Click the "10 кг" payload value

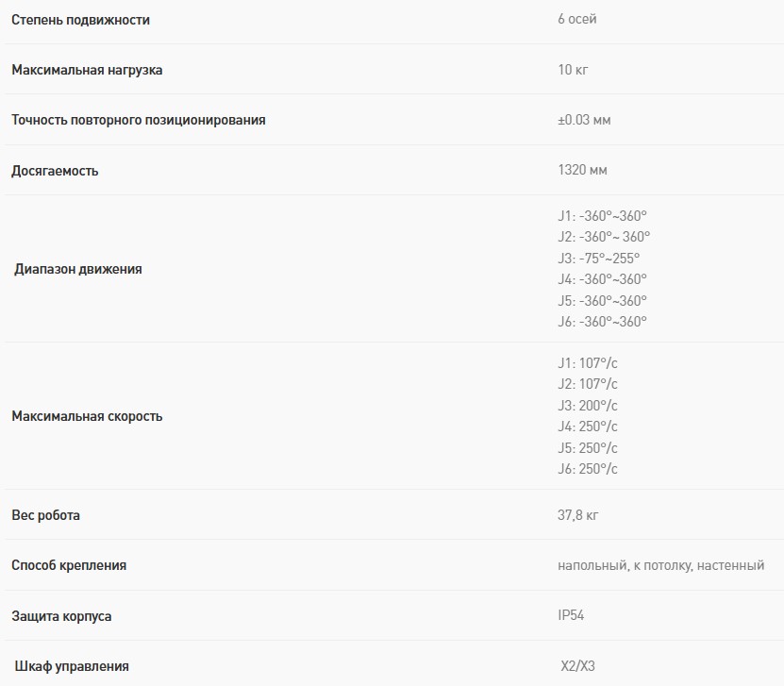click(574, 70)
